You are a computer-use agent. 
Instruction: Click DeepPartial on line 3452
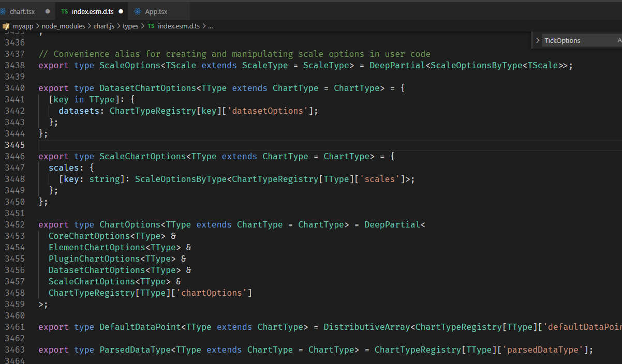click(x=392, y=224)
